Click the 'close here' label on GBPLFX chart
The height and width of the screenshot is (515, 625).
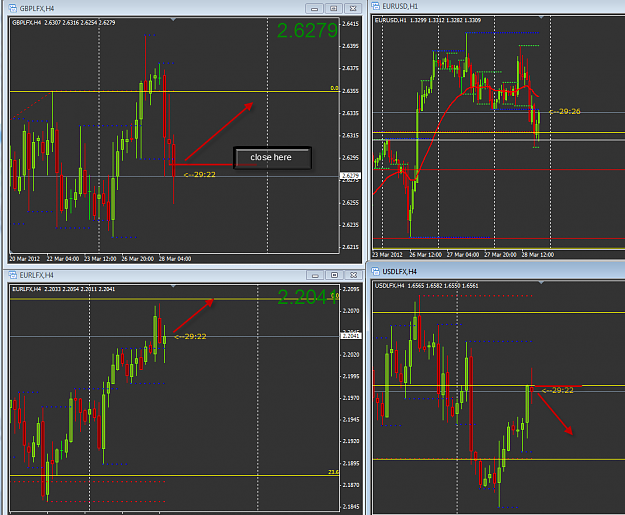[x=272, y=158]
